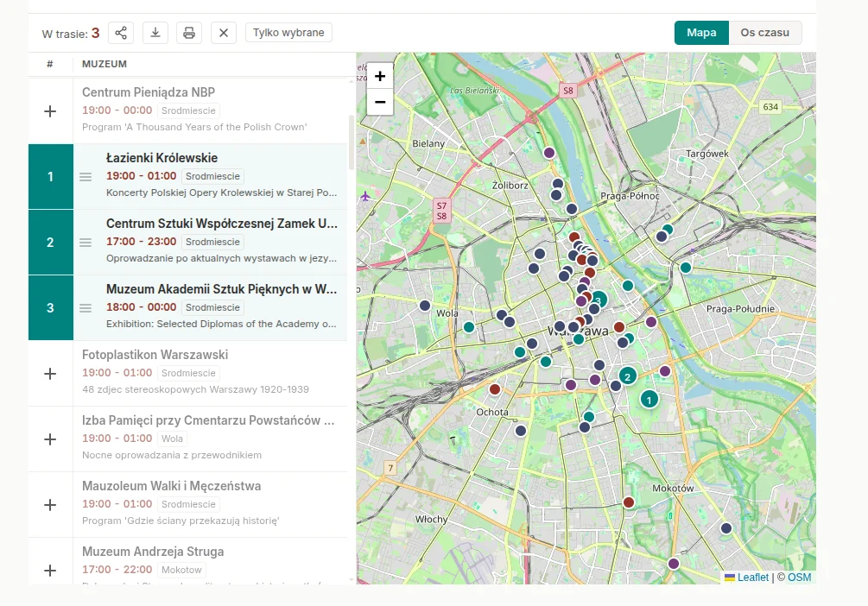
Task: Open the Leaflet attribution link
Action: tap(752, 578)
